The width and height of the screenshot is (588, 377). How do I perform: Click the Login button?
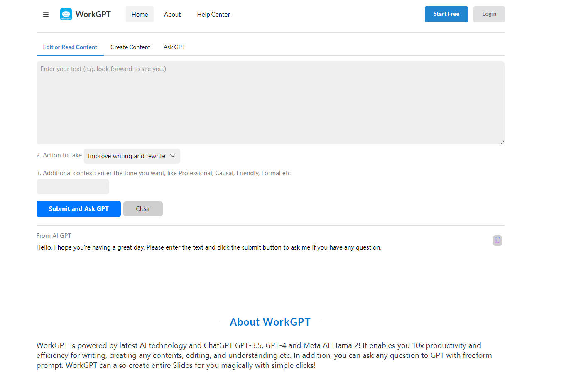coord(489,14)
